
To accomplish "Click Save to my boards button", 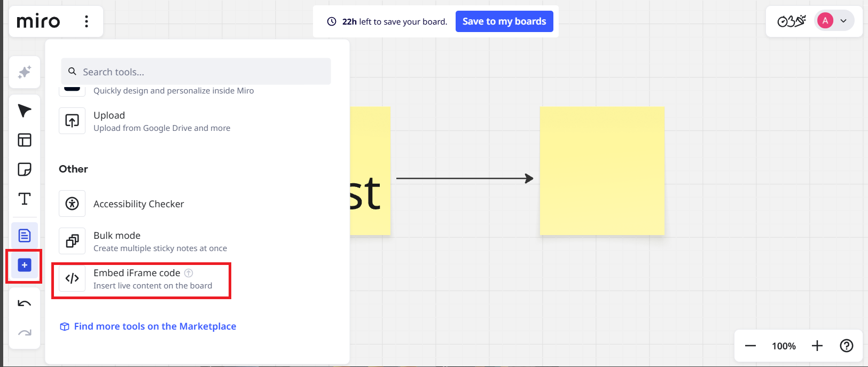I will point(504,21).
